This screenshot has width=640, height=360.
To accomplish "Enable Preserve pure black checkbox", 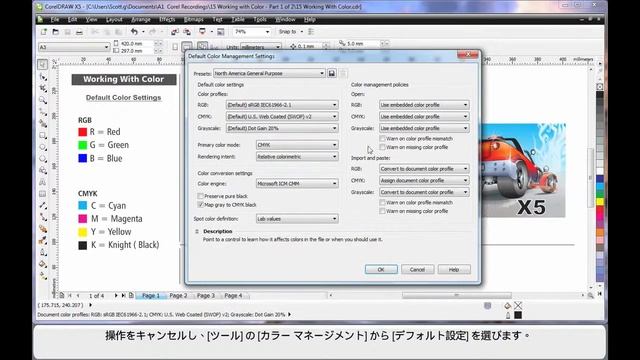I will pos(200,196).
